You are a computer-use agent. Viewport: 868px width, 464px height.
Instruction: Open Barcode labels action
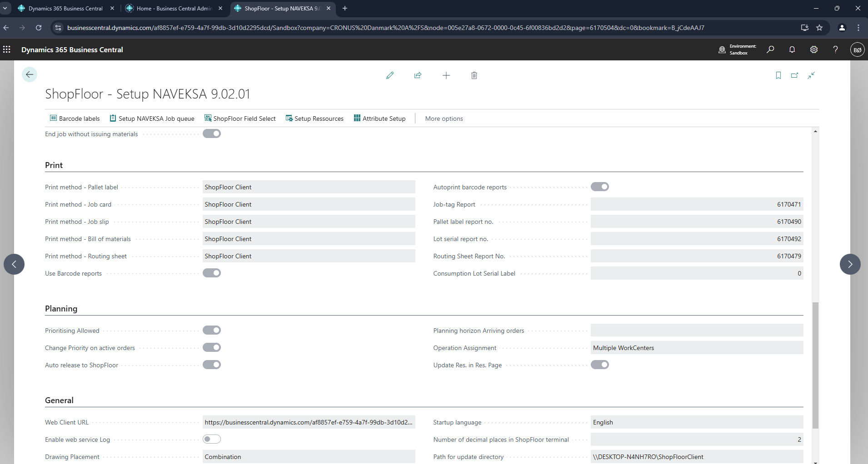(75, 118)
